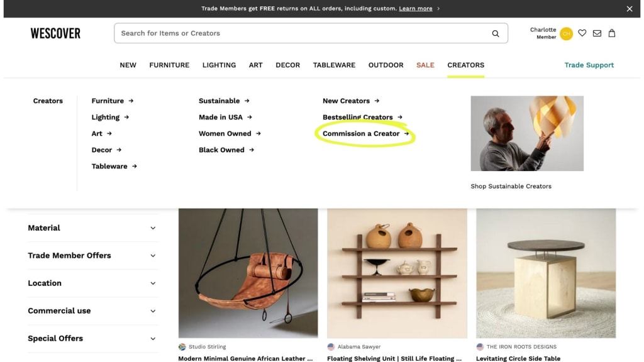Click the Studio Stirling flag icon

coord(182,347)
